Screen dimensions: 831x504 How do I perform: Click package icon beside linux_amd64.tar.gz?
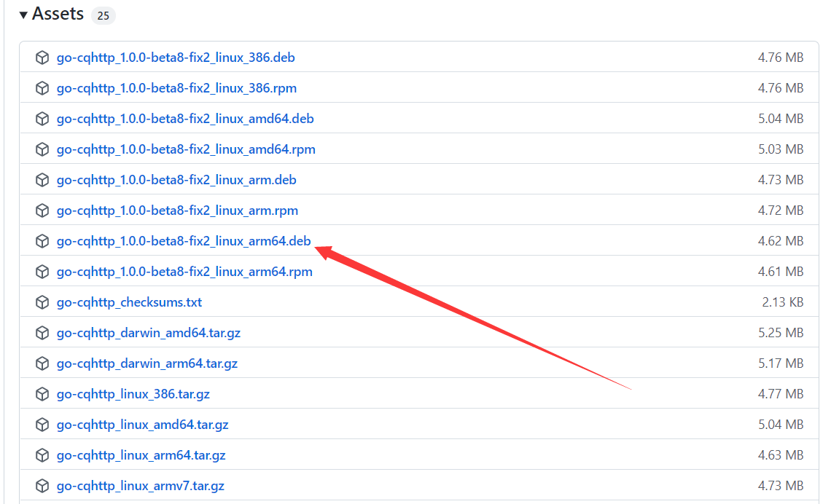pyautogui.click(x=42, y=425)
